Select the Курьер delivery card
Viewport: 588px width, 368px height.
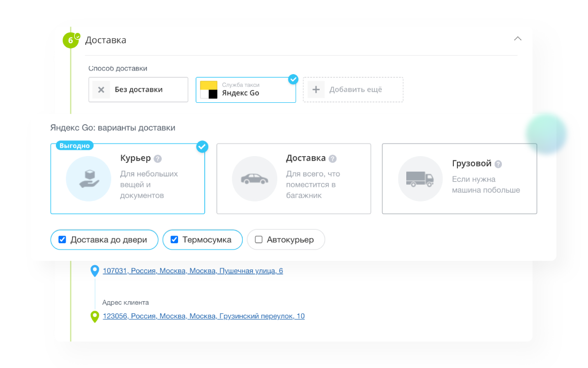click(127, 179)
